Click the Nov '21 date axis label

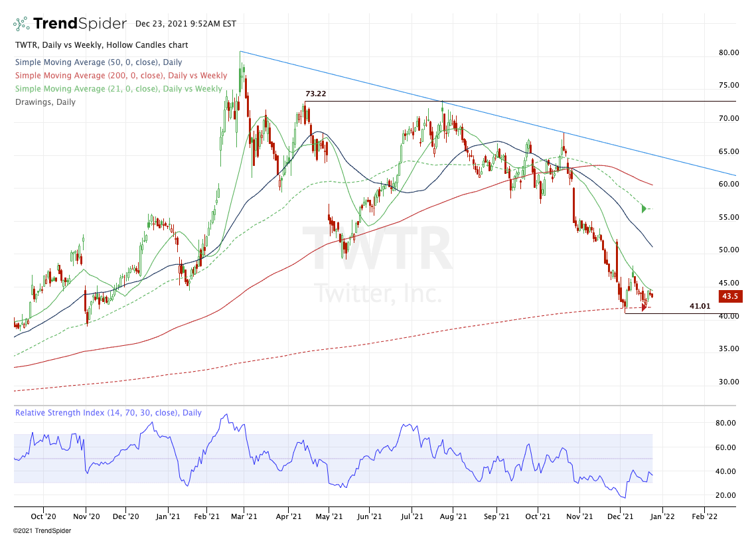coord(579,516)
